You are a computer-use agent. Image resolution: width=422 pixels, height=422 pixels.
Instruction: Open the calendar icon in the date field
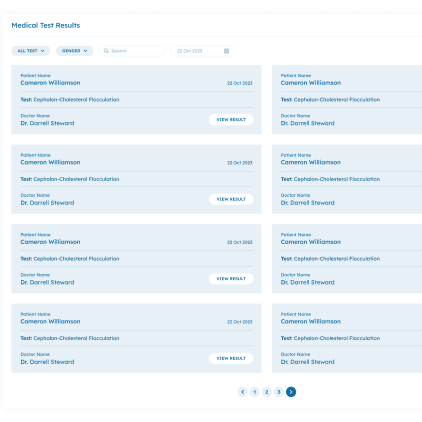[x=226, y=51]
